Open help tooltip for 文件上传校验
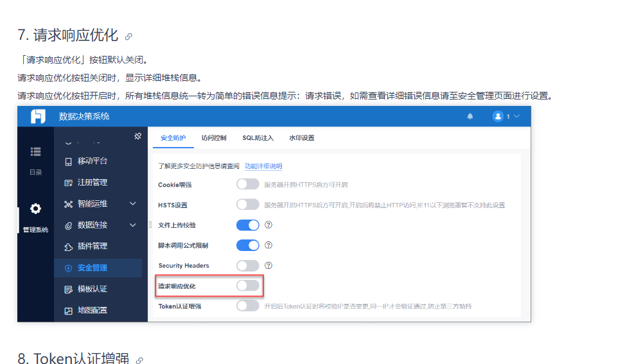The height and width of the screenshot is (364, 643). 269,225
